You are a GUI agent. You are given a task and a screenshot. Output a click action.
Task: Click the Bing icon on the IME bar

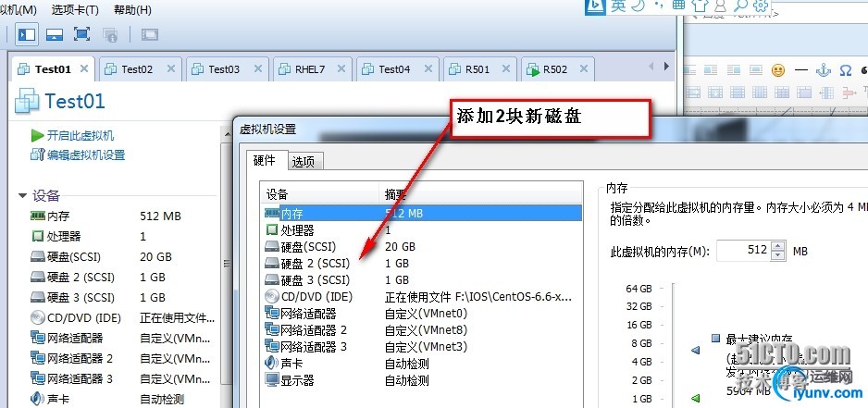click(x=596, y=6)
